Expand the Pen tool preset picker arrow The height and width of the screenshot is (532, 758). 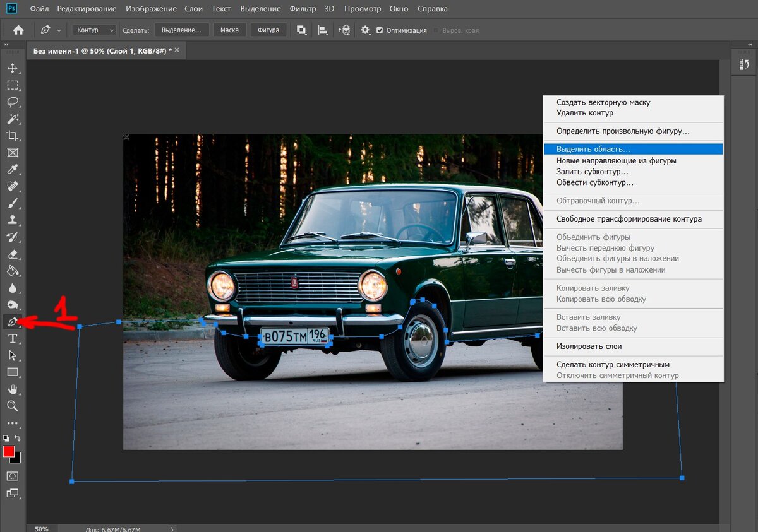click(59, 30)
